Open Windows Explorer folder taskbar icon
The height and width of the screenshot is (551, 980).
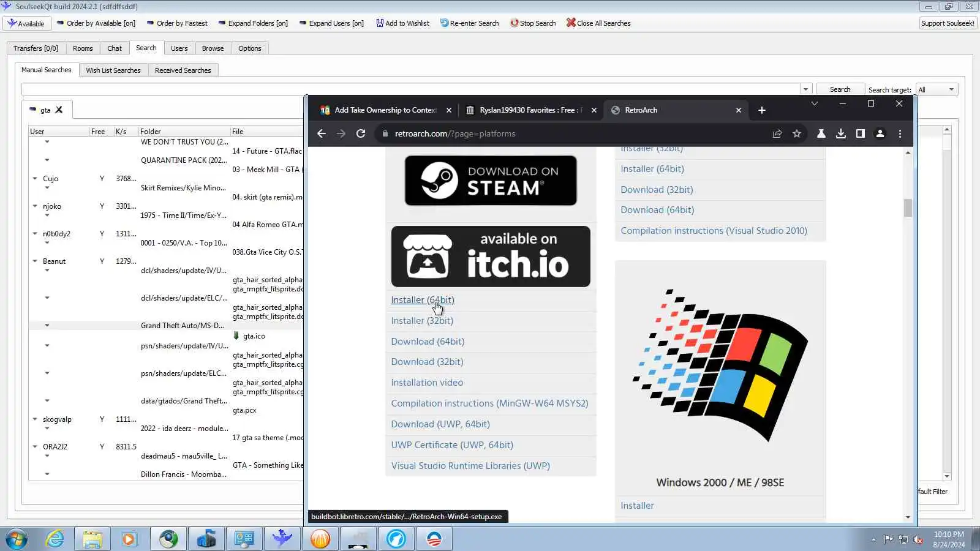coord(92,539)
